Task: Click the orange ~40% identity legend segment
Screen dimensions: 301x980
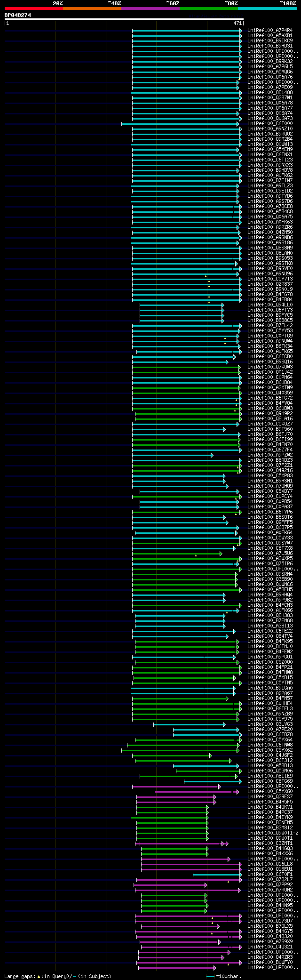Action: pos(92,8)
